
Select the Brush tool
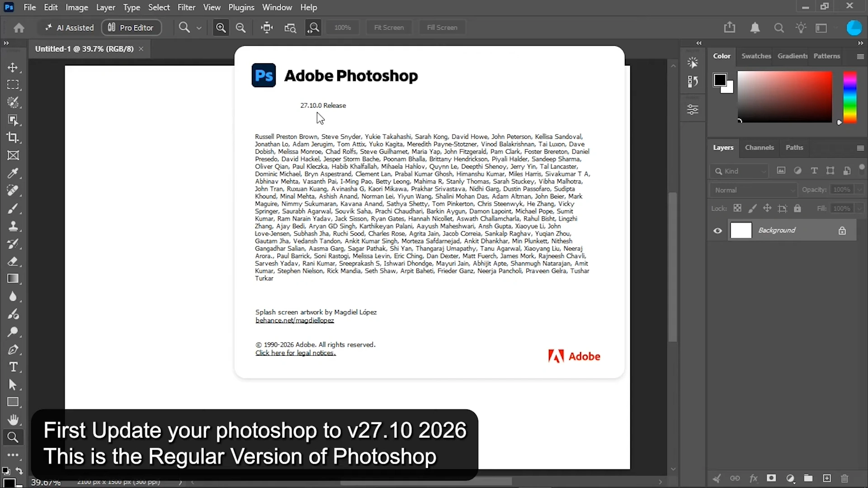click(x=13, y=208)
